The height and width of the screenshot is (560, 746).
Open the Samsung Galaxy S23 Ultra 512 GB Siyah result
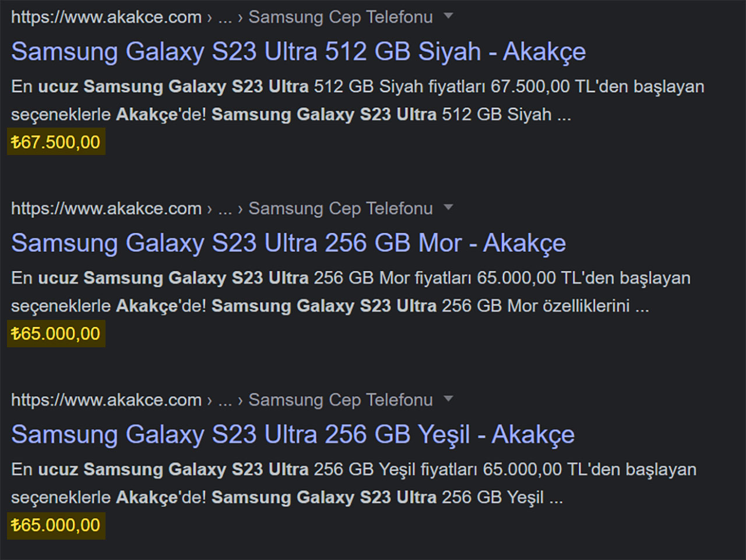coord(298,51)
